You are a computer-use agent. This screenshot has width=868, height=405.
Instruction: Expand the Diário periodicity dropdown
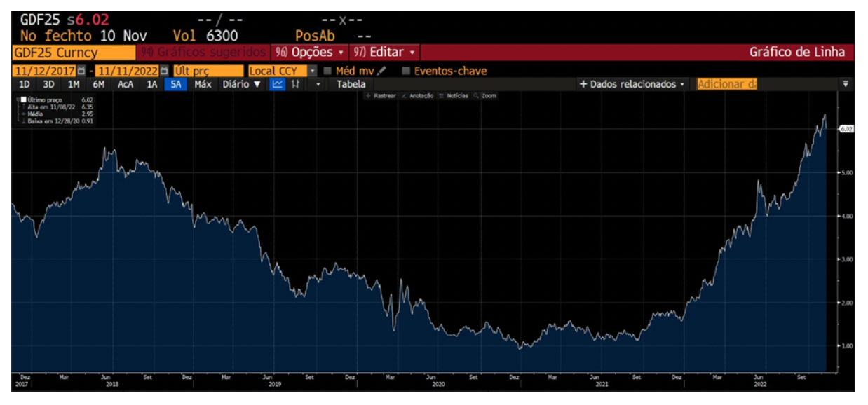[241, 84]
